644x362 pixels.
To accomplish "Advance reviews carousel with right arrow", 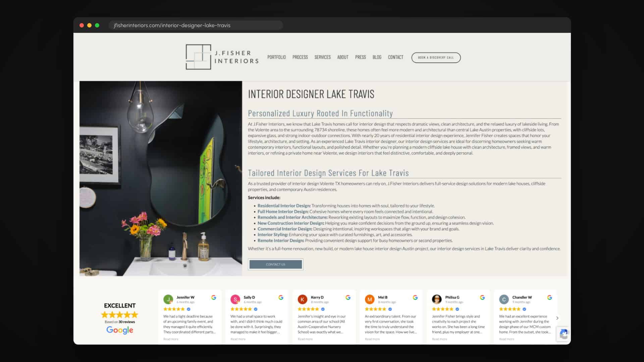I will click(557, 318).
